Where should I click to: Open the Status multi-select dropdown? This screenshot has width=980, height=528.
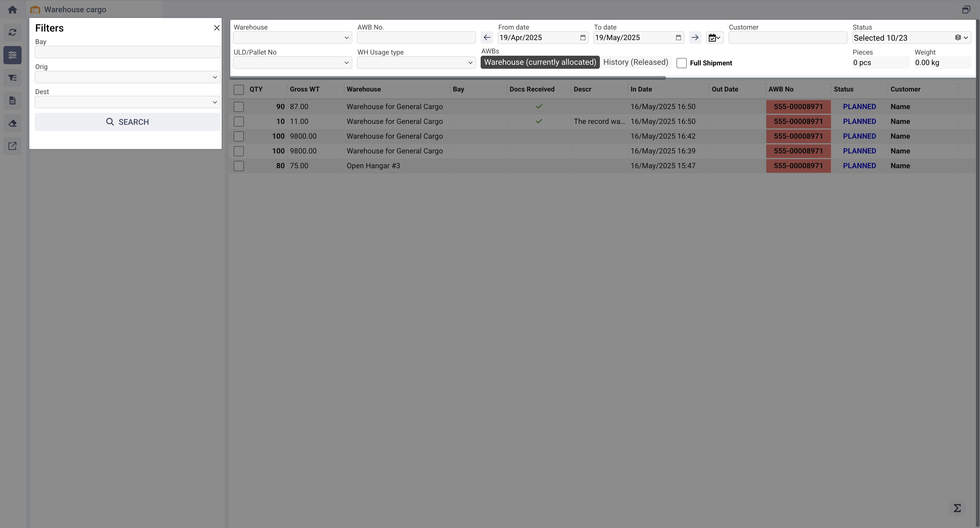click(911, 38)
